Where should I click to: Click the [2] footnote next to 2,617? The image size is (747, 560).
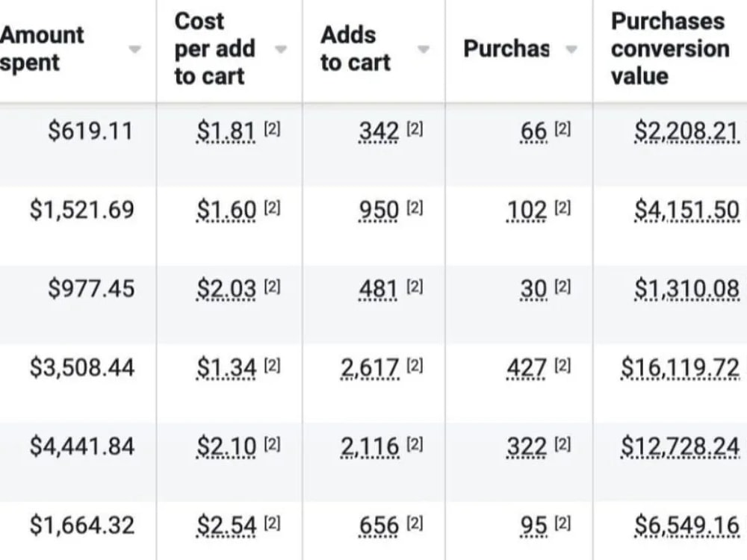(415, 366)
